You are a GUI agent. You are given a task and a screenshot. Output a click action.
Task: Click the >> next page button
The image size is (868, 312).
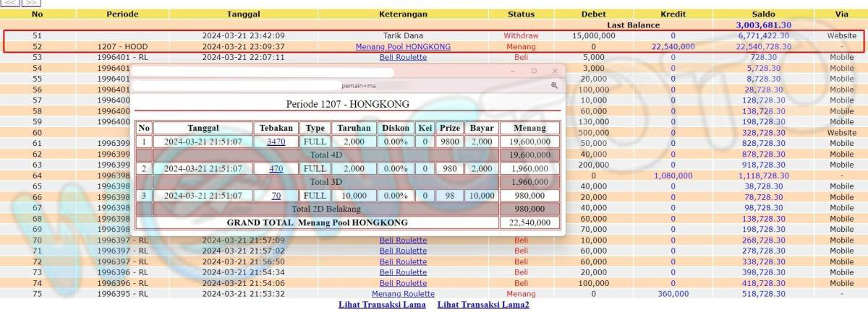coord(30,3)
